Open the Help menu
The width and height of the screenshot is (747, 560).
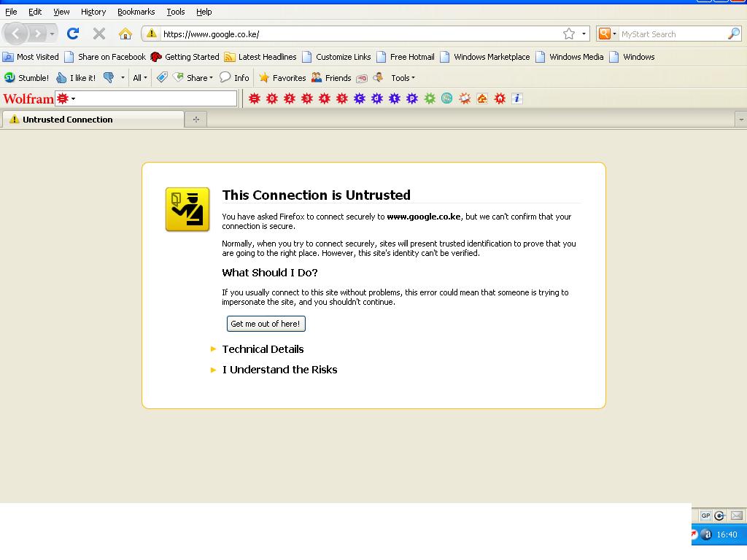[204, 12]
